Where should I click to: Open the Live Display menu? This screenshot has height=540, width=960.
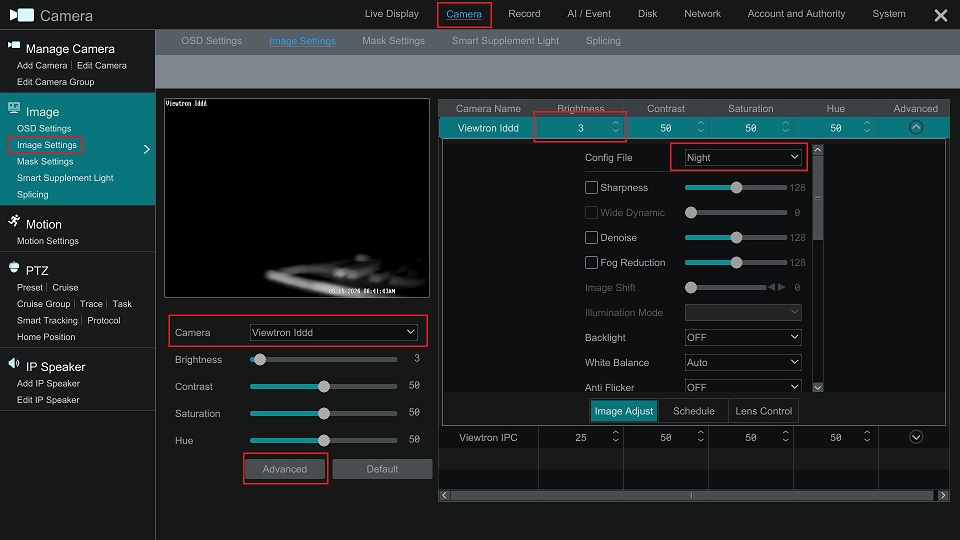pyautogui.click(x=392, y=13)
